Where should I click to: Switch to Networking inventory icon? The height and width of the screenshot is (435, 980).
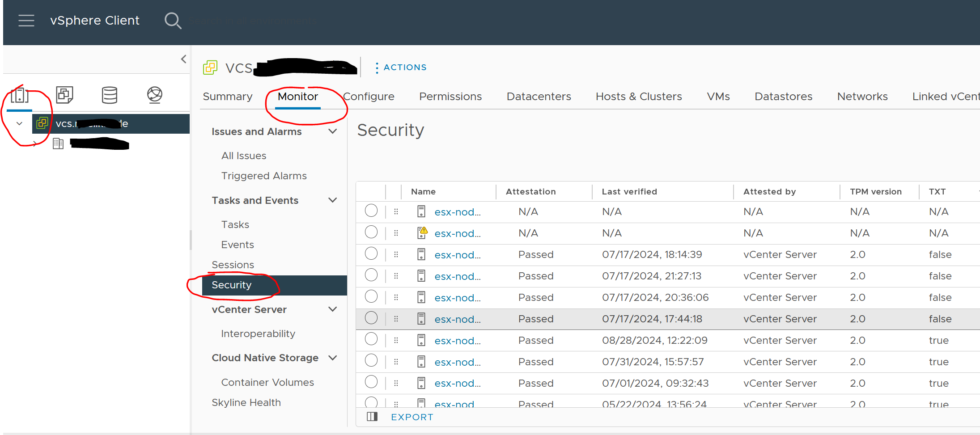tap(154, 95)
